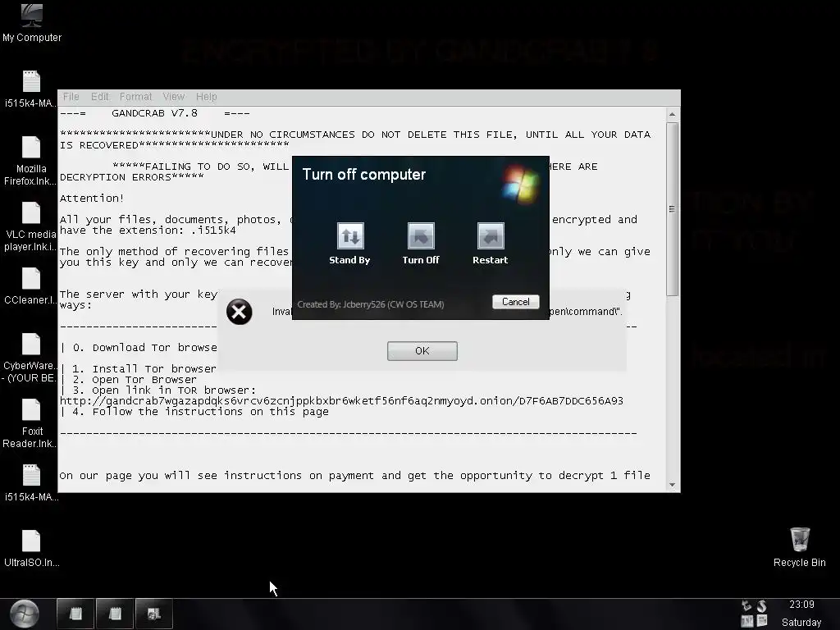Click the 'GANDCRAB V7.8' header text
The width and height of the screenshot is (840, 630).
coord(154,113)
